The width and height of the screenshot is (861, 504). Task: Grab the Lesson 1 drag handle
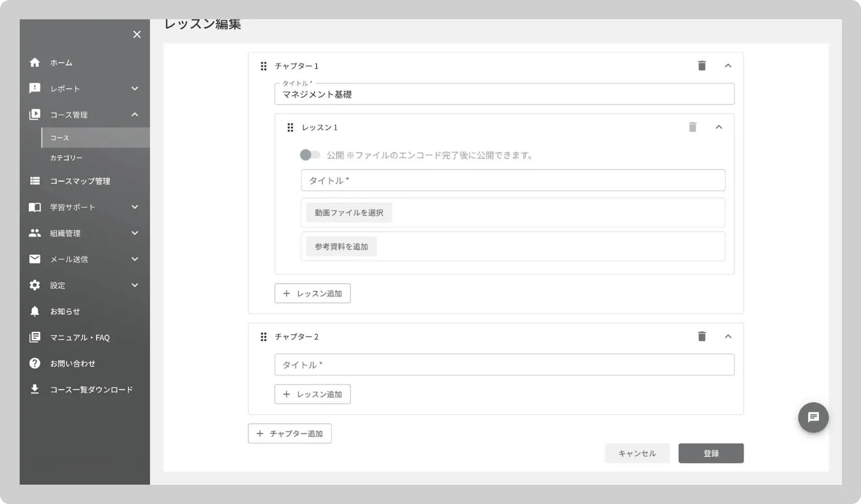290,128
